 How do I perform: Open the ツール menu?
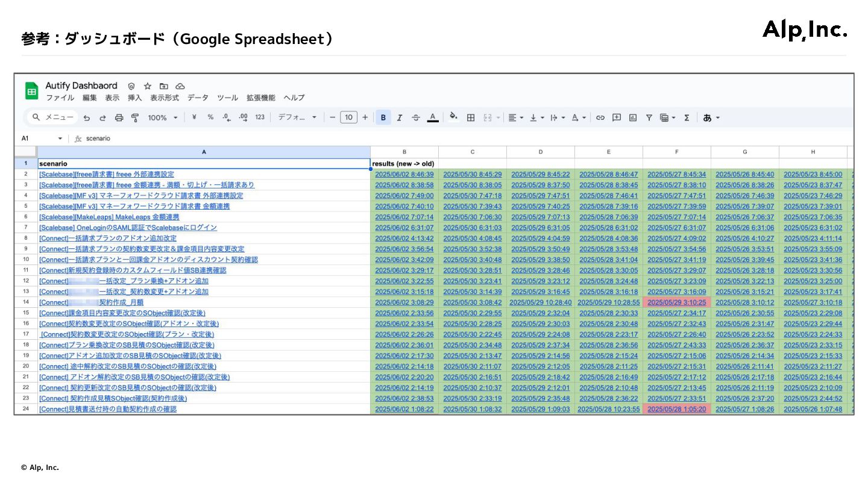point(227,98)
